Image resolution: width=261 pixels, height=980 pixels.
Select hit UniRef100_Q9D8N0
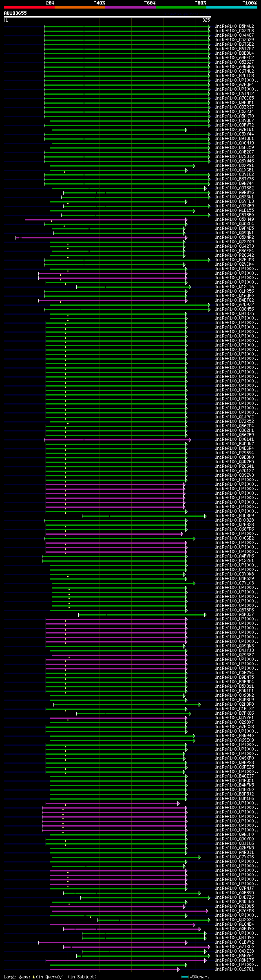234,457
